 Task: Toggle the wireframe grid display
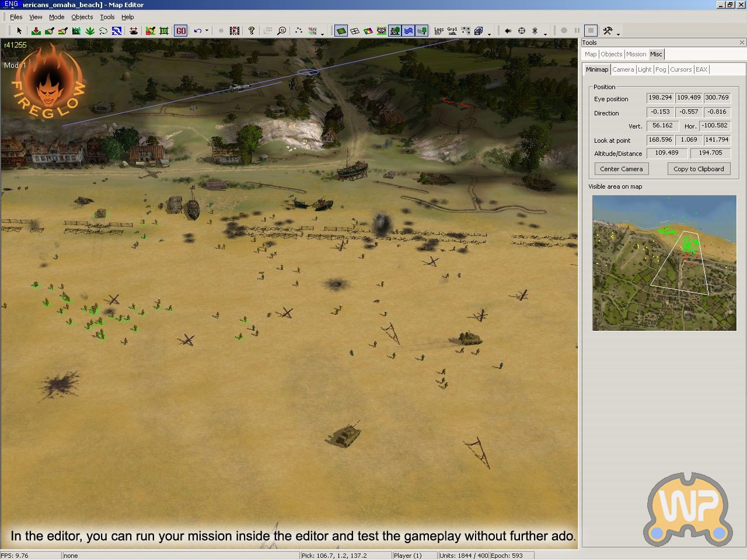click(x=355, y=31)
